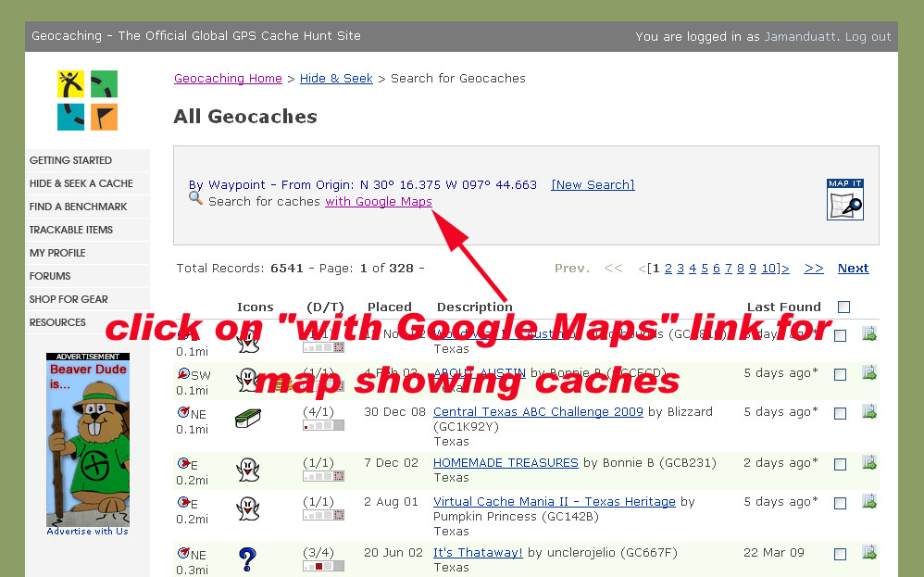Click the '22 Mar 09' last found date
Screen dimensions: 924x577
(774, 552)
